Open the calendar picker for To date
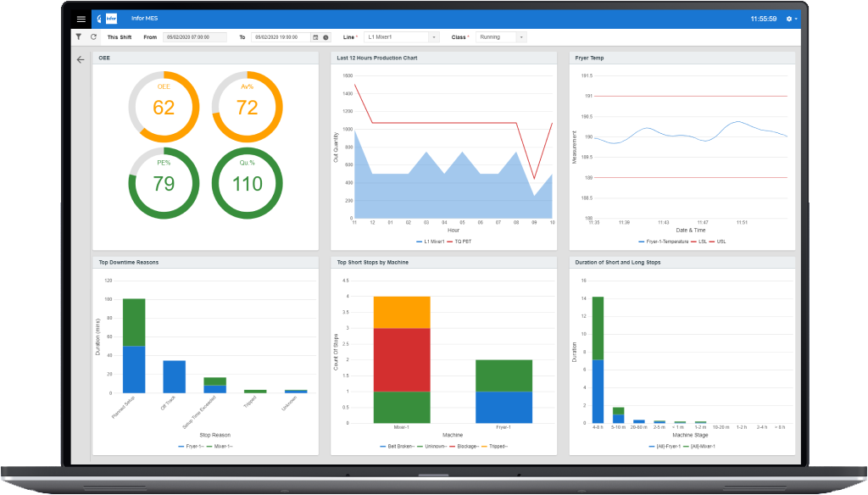This screenshot has width=868, height=495. [315, 37]
